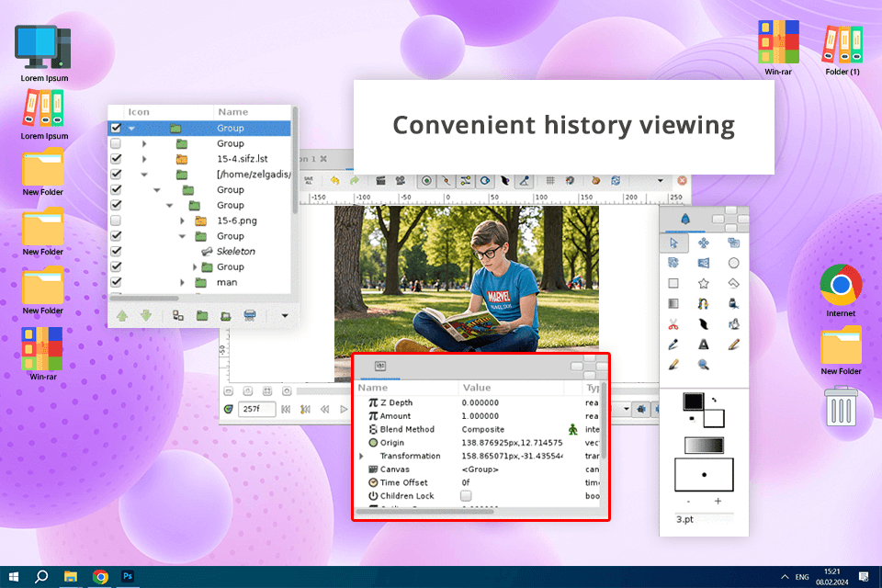
Task: Click the lower layer green down arrow
Action: pos(144,315)
